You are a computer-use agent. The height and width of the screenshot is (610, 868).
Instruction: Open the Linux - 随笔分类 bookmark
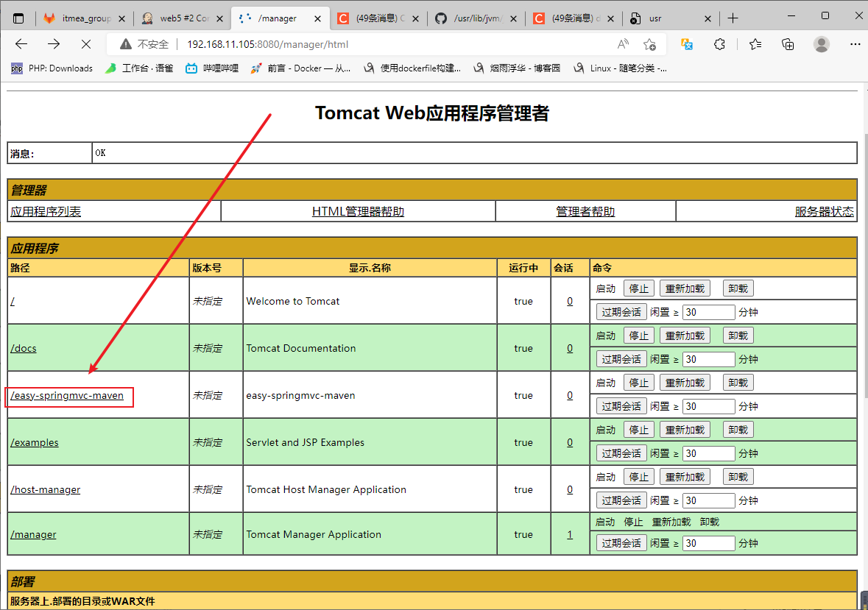619,68
